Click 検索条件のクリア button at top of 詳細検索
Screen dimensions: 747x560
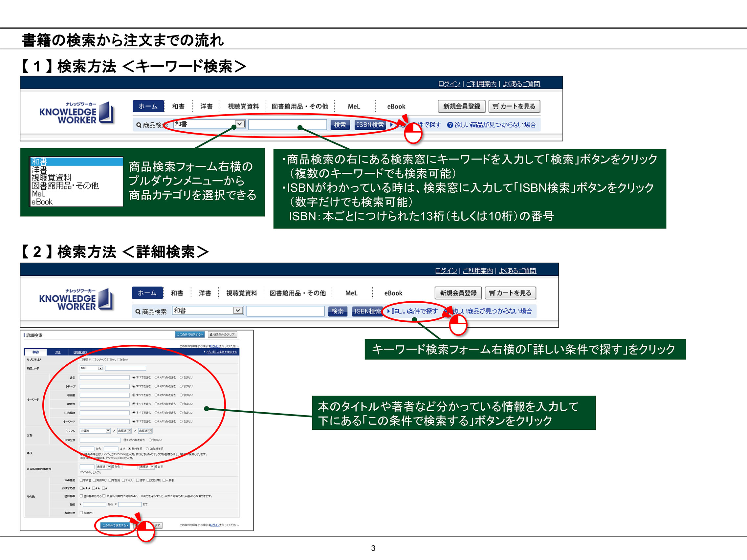point(223,334)
